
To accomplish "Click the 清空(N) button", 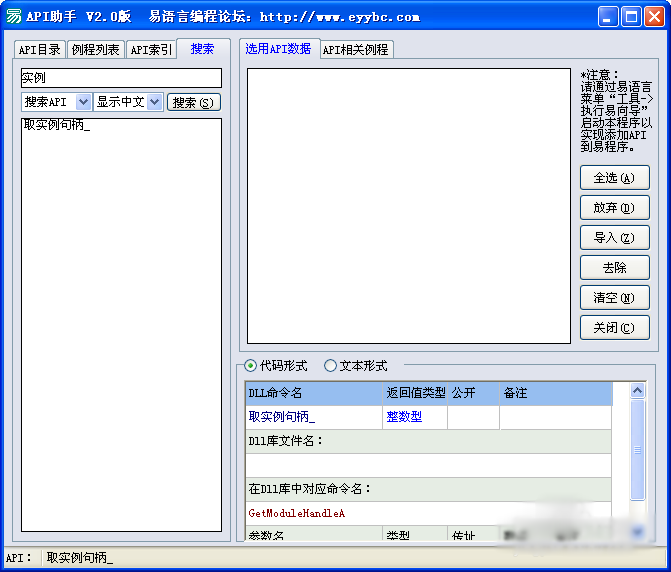I will (614, 298).
